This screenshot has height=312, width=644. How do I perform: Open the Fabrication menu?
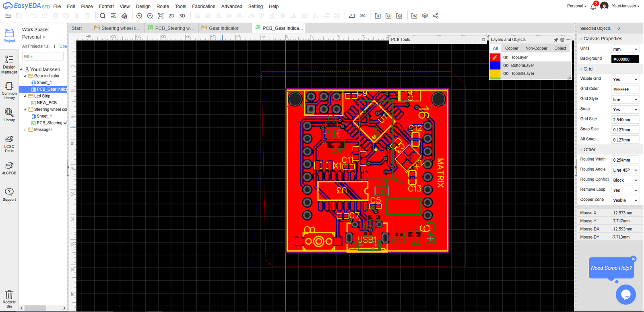pyautogui.click(x=203, y=6)
